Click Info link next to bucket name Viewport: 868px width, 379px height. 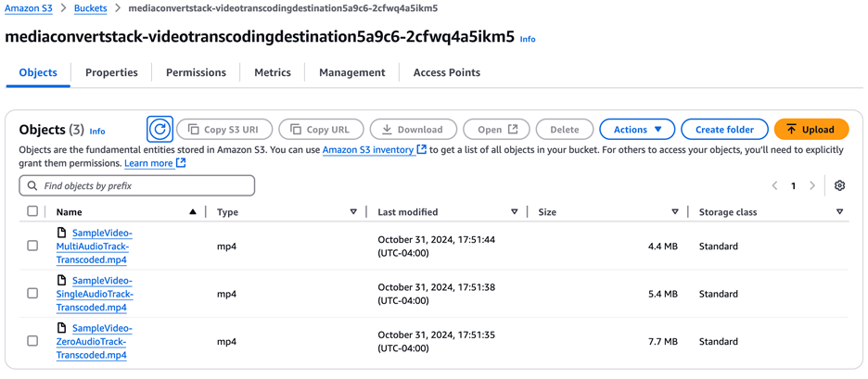click(528, 39)
